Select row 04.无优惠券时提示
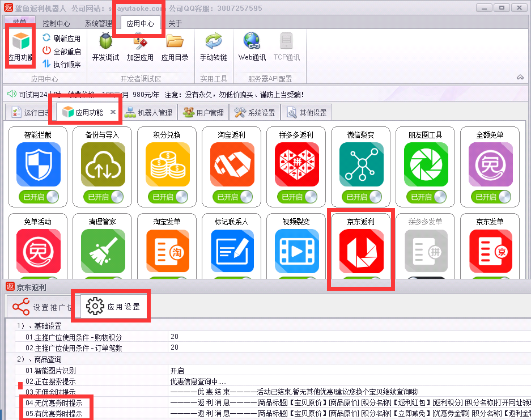The image size is (531, 420). (54, 403)
